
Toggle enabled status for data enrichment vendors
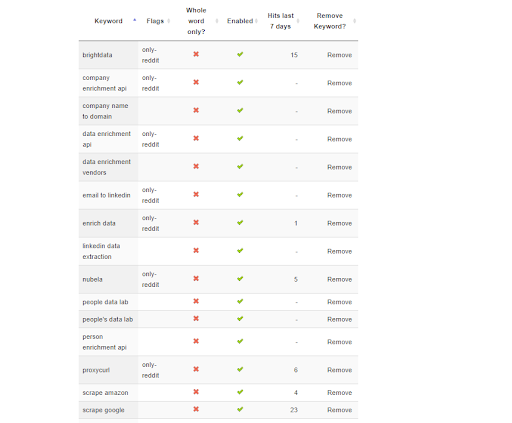[240, 166]
